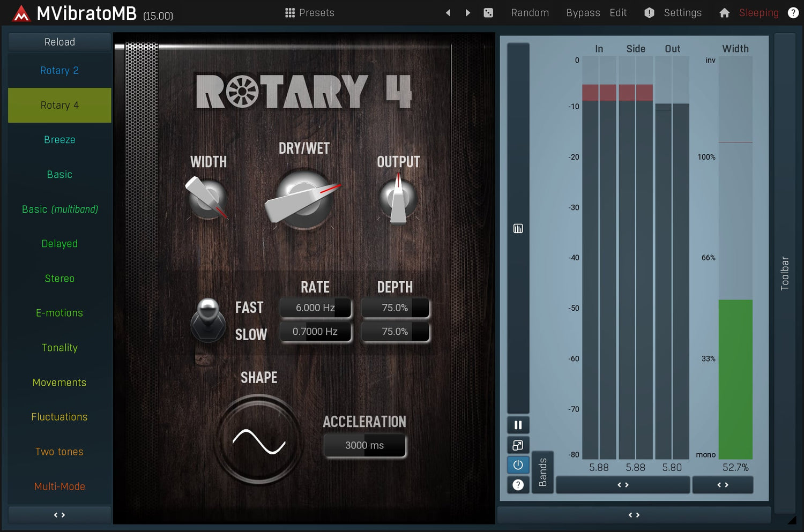Click the Edit button

pos(618,13)
